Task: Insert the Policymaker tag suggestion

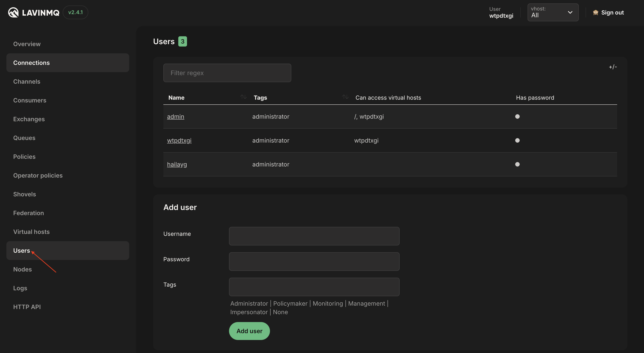Action: (x=290, y=303)
